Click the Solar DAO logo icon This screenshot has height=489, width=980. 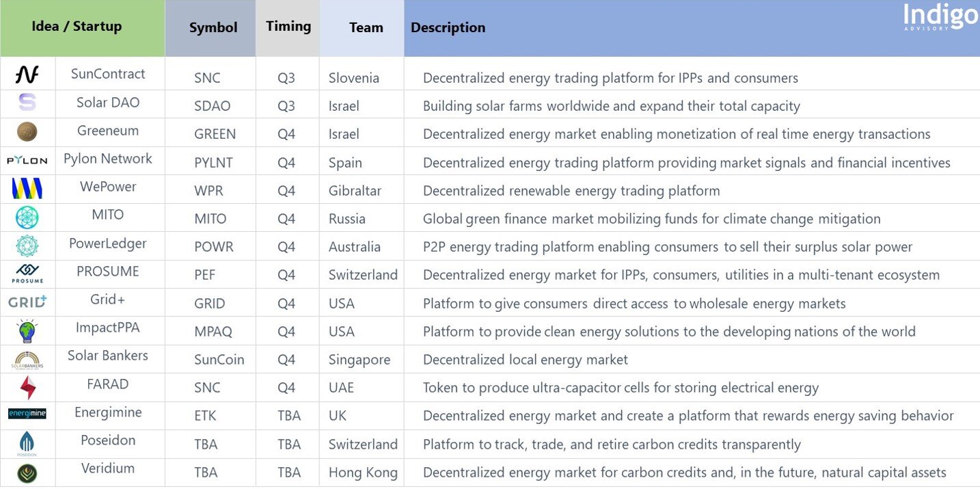27,103
